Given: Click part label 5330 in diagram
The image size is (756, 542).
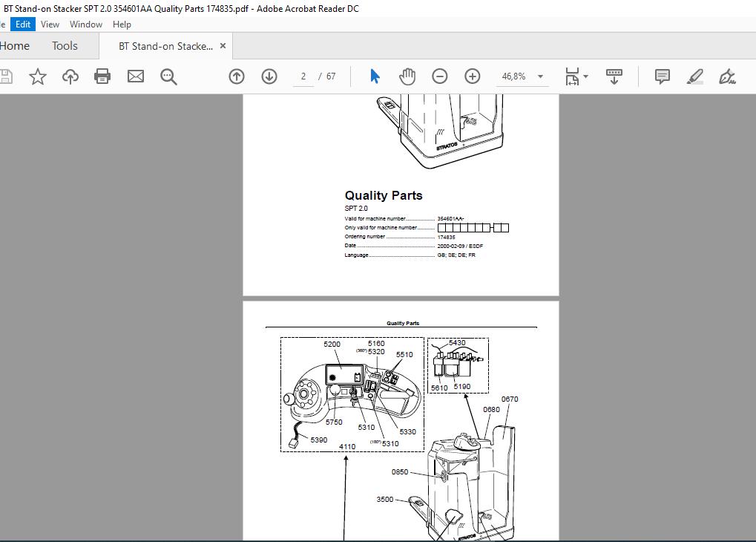Looking at the screenshot, I should pyautogui.click(x=407, y=432).
